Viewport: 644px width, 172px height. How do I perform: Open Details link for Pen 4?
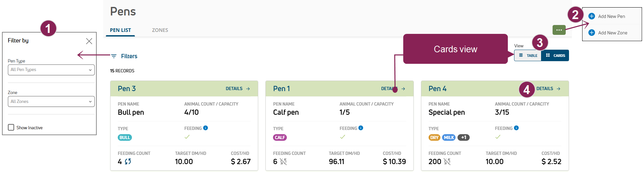[x=548, y=89]
